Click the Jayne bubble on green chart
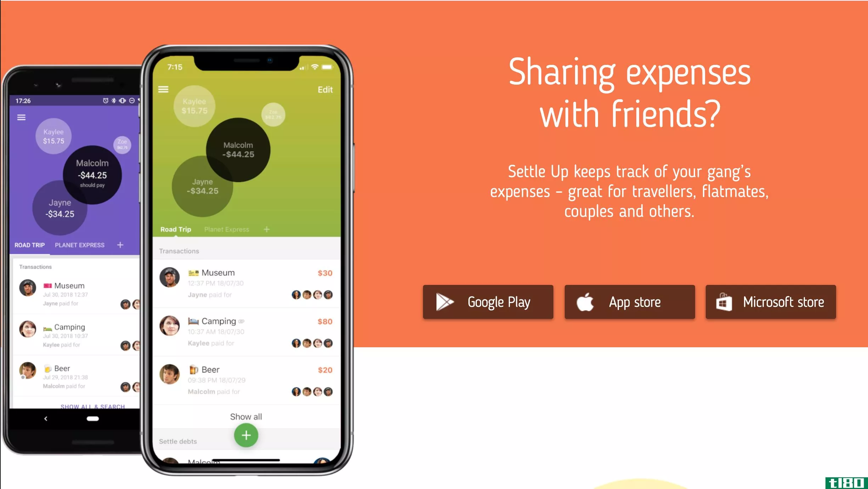The image size is (868, 489). point(202,186)
